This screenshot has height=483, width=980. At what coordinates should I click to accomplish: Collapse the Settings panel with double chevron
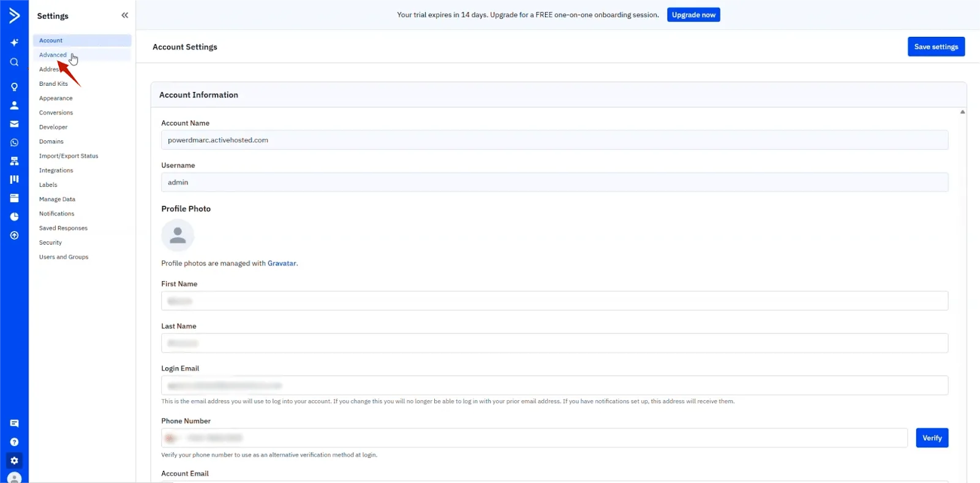coord(125,15)
